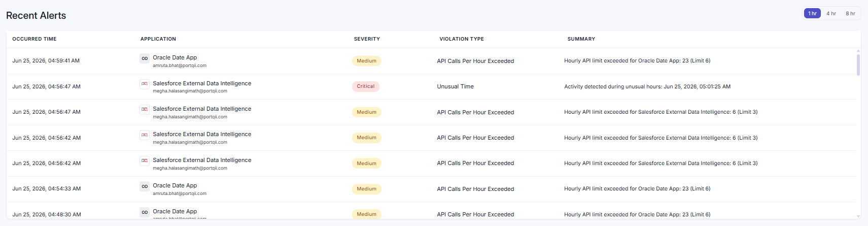Click Oracle limit exceeded summary in 04:54:33 row
The width and height of the screenshot is (868, 226).
point(637,189)
